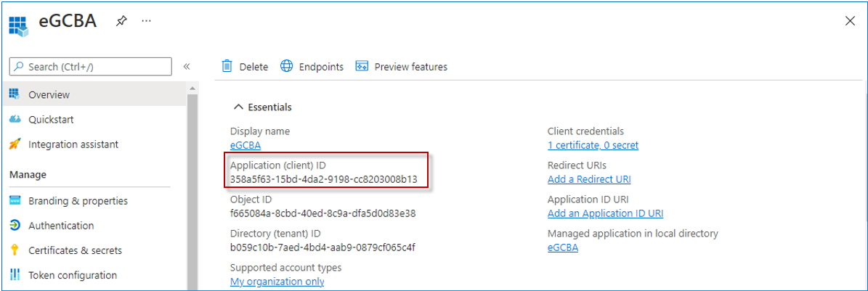868x291 pixels.
Task: Click the Application ID URI label
Action: tap(588, 200)
